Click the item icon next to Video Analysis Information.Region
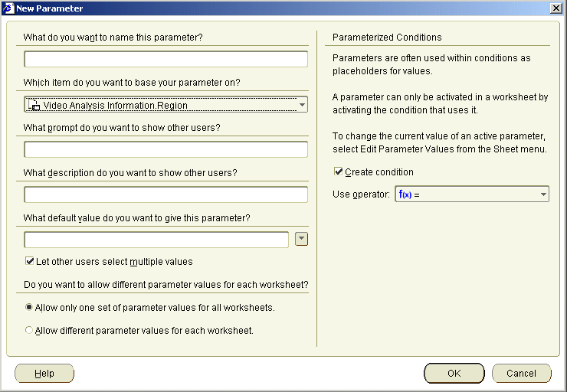 click(x=34, y=105)
